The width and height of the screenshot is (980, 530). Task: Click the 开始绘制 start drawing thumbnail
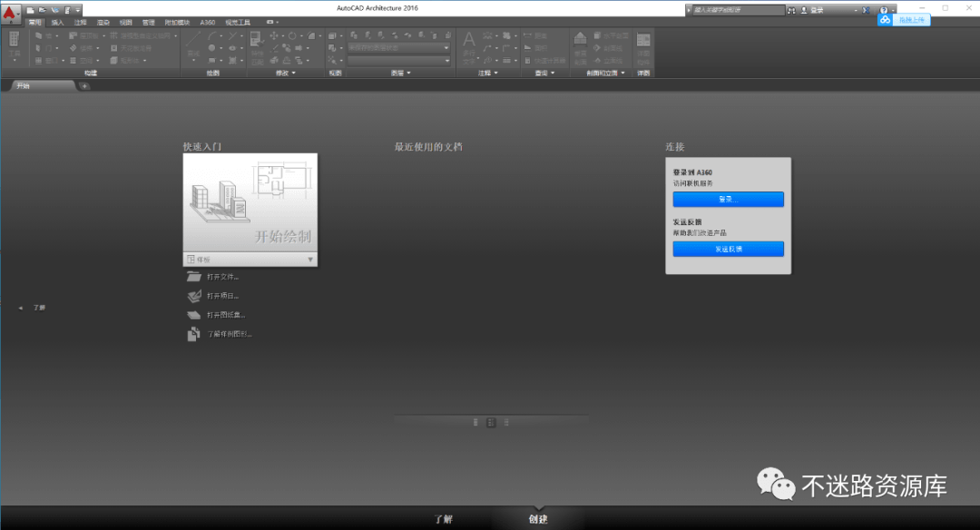tap(250, 202)
